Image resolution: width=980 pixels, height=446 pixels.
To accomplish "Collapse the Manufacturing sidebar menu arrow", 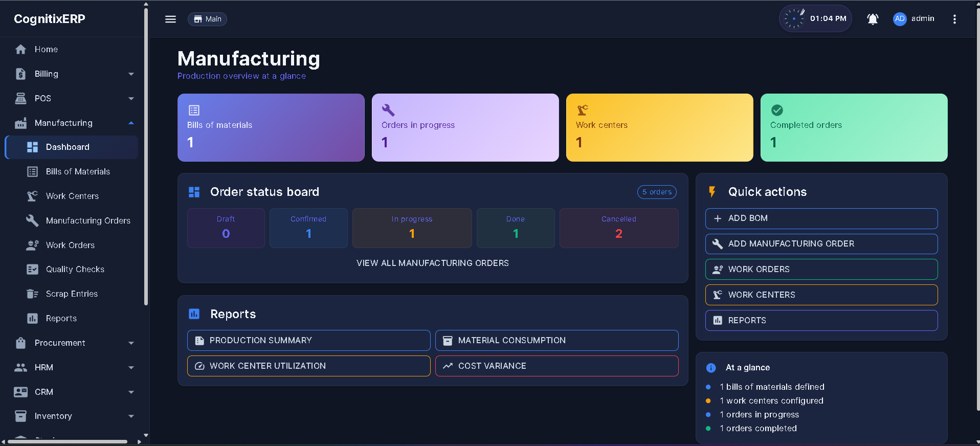I will pos(131,123).
